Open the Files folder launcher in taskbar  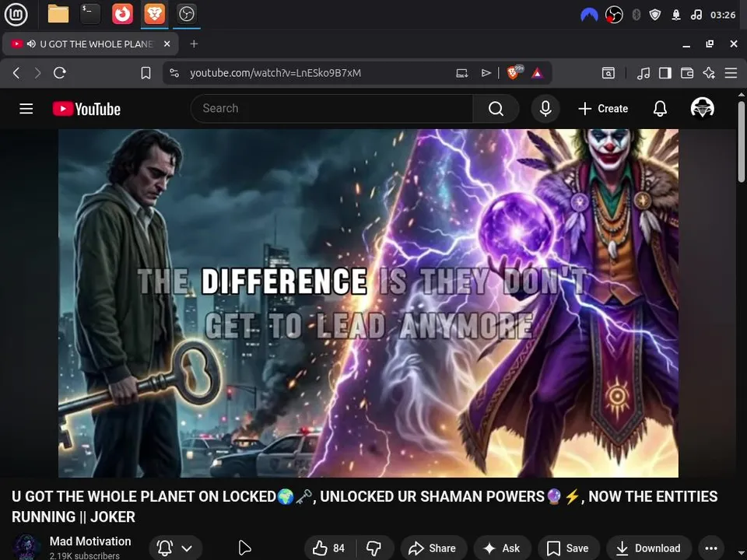(58, 14)
